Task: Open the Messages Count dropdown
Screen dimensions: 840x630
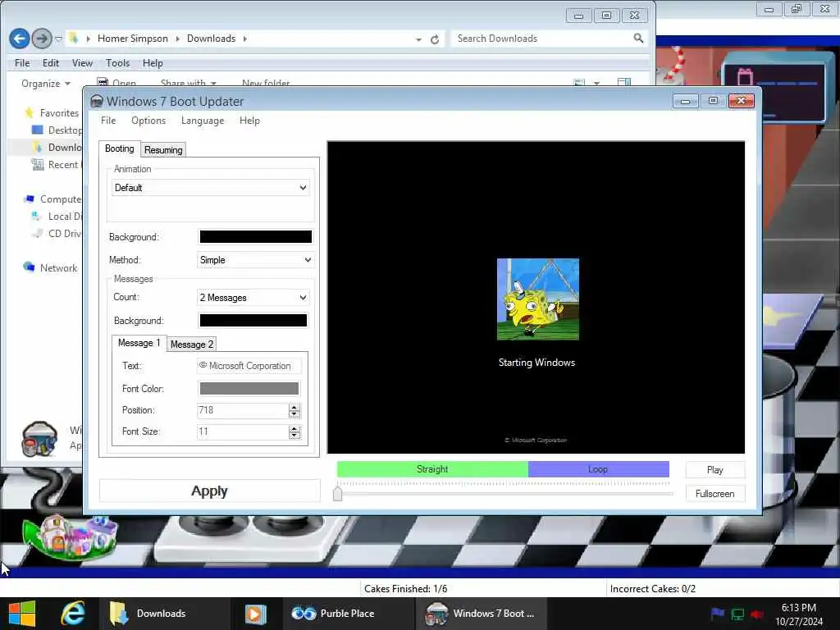Action: [253, 297]
